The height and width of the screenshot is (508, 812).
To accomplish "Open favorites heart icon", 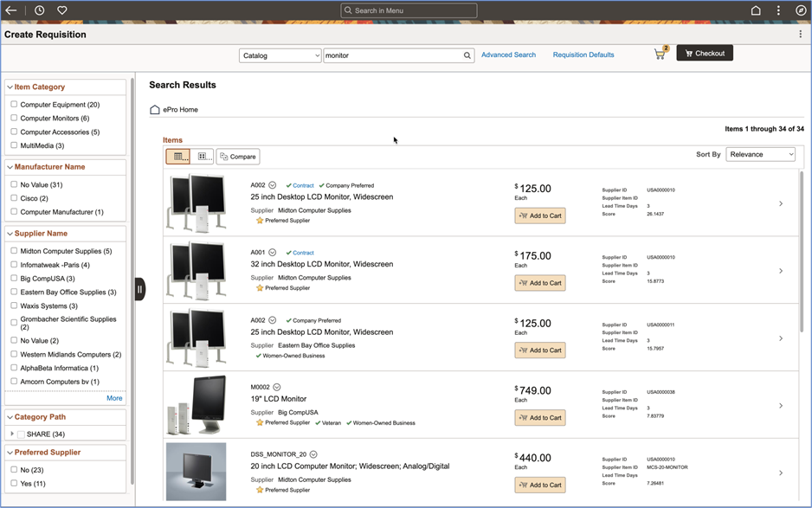I will [61, 10].
